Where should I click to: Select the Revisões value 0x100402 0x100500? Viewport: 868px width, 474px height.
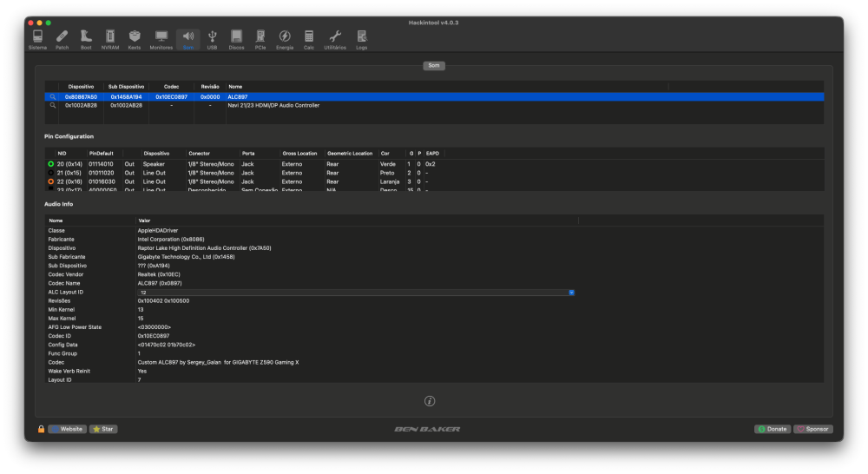point(163,301)
